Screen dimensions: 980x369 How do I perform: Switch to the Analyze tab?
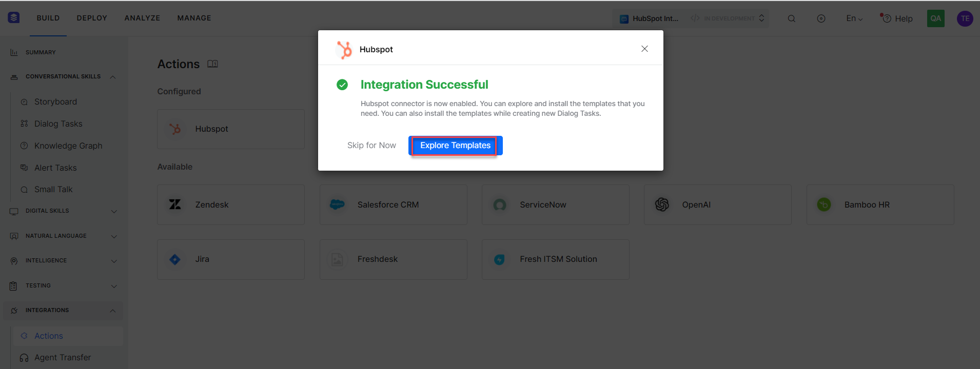pos(142,18)
